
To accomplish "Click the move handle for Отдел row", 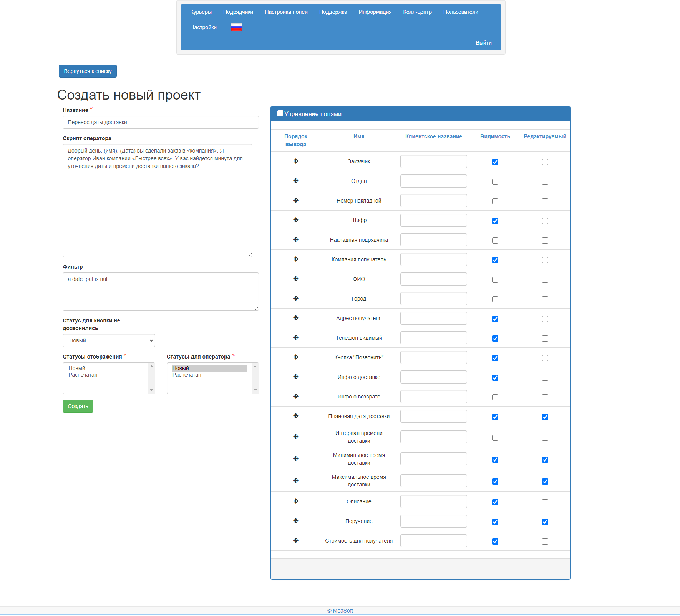I will click(x=296, y=181).
